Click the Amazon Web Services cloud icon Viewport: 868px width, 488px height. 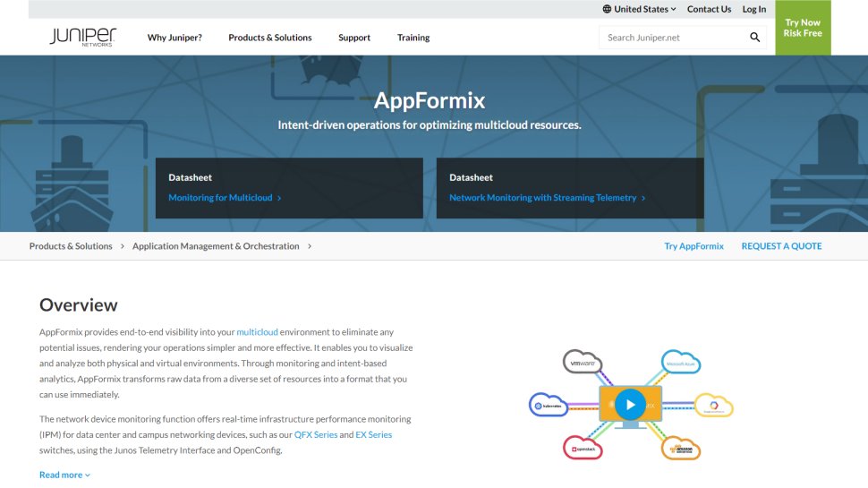[681, 448]
